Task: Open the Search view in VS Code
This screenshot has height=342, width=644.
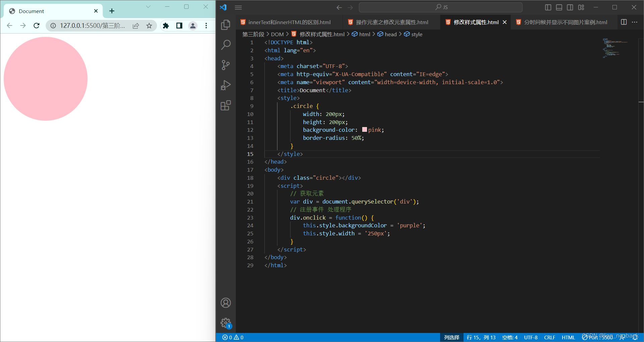Action: pyautogui.click(x=226, y=45)
